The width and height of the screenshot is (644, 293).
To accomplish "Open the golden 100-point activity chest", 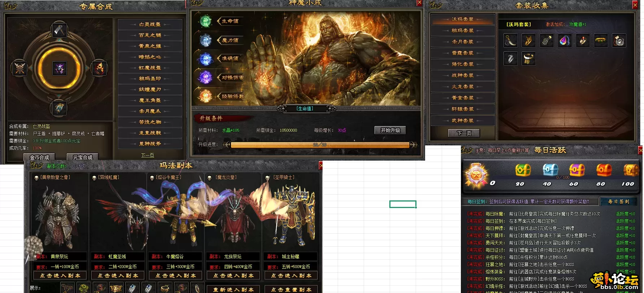I will point(631,170).
